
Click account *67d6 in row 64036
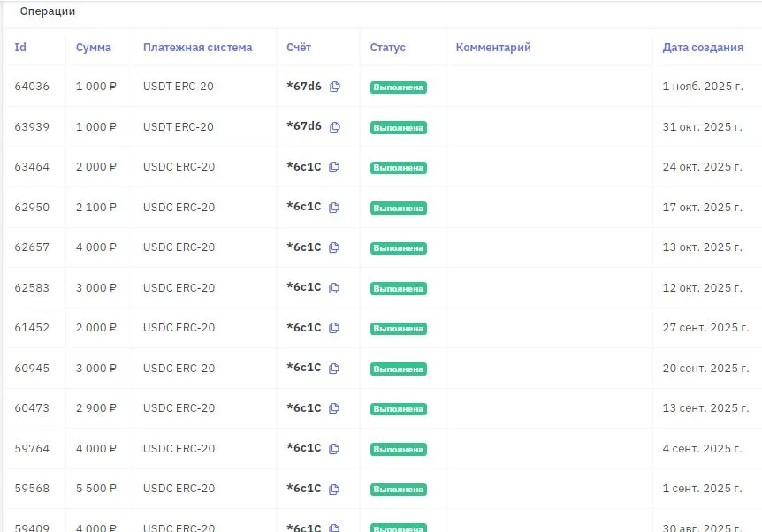click(304, 86)
